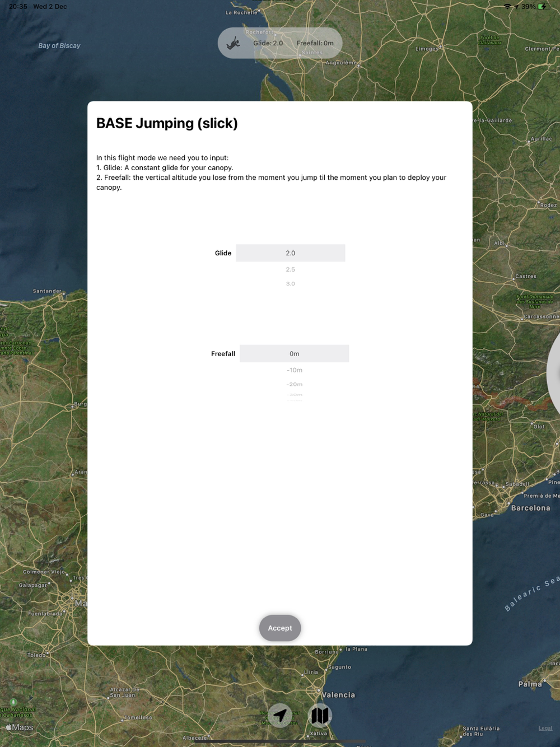Tap the Glide label
Image resolution: width=560 pixels, height=747 pixels.
[223, 253]
